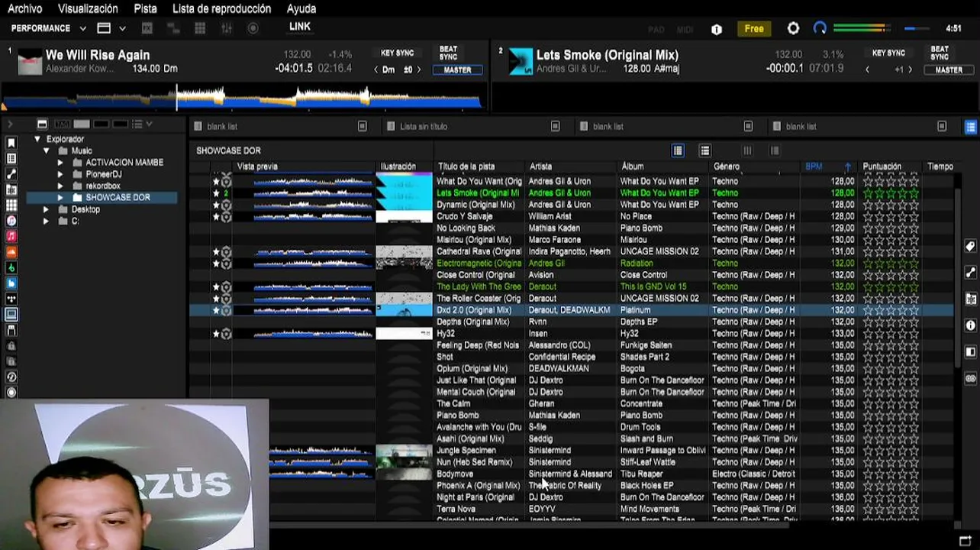Click the right-side tag icon
Image resolution: width=980 pixels, height=550 pixels.
(970, 246)
